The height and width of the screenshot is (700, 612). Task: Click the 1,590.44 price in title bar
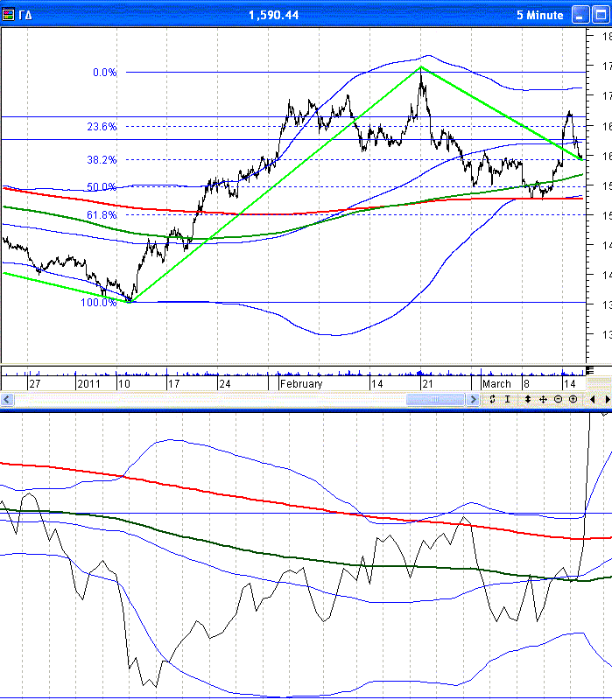(273, 15)
